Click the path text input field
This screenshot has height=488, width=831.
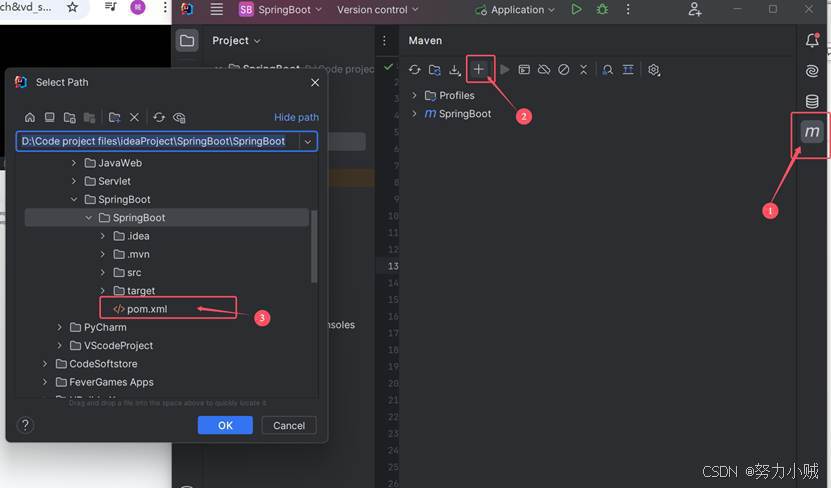[155, 142]
